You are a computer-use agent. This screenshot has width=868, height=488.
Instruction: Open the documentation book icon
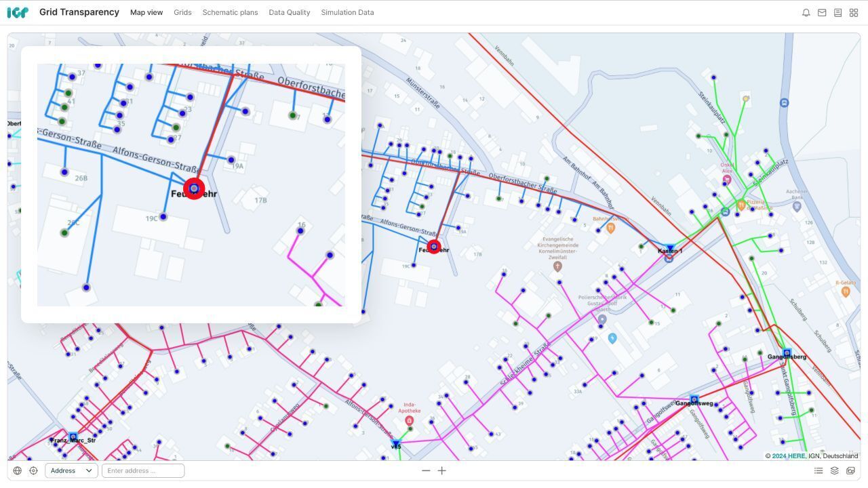[837, 13]
